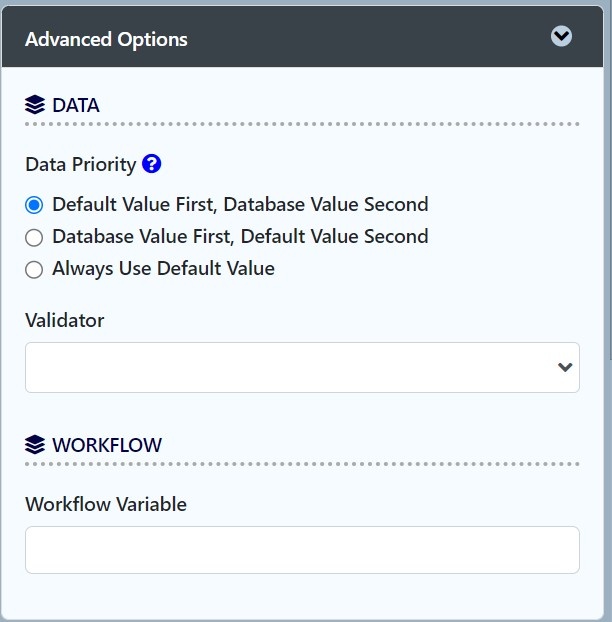Choose the Always Use Default Value radio
The image size is (612, 622).
tap(35, 269)
